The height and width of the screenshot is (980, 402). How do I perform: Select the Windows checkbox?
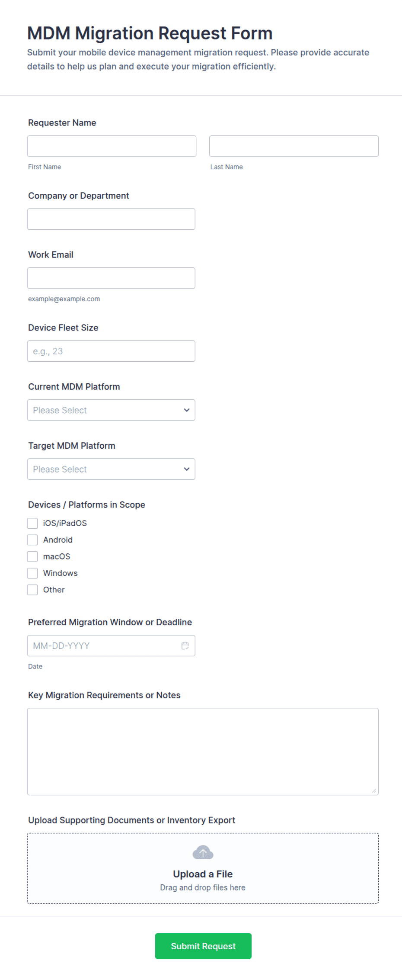coord(32,573)
